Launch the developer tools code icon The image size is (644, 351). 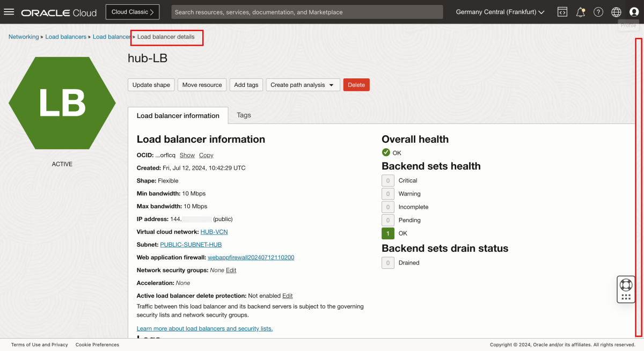point(562,12)
